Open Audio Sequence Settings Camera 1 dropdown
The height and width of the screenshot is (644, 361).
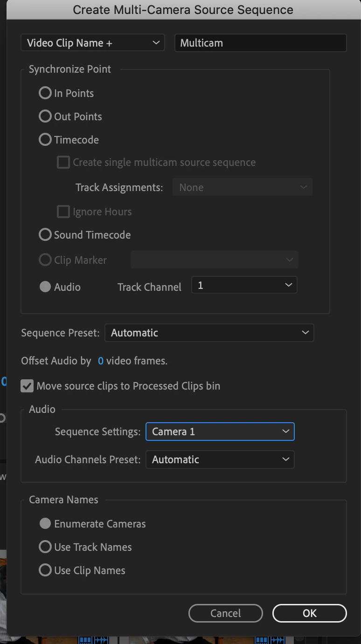coord(220,432)
